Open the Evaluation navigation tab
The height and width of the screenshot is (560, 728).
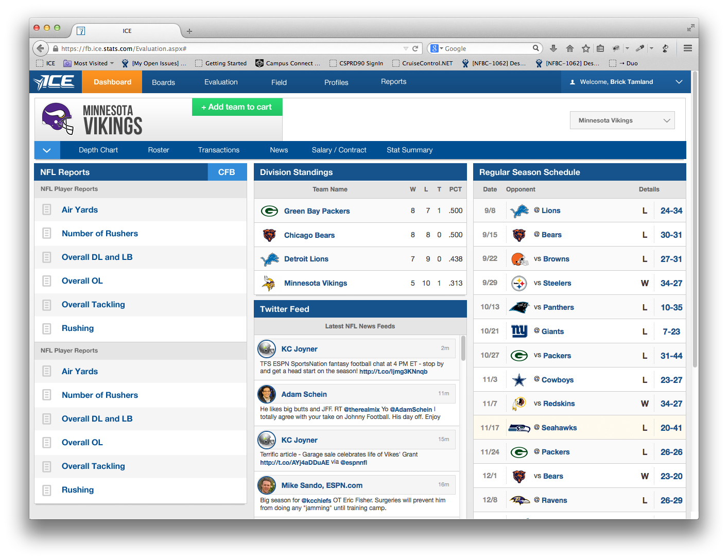tap(221, 82)
